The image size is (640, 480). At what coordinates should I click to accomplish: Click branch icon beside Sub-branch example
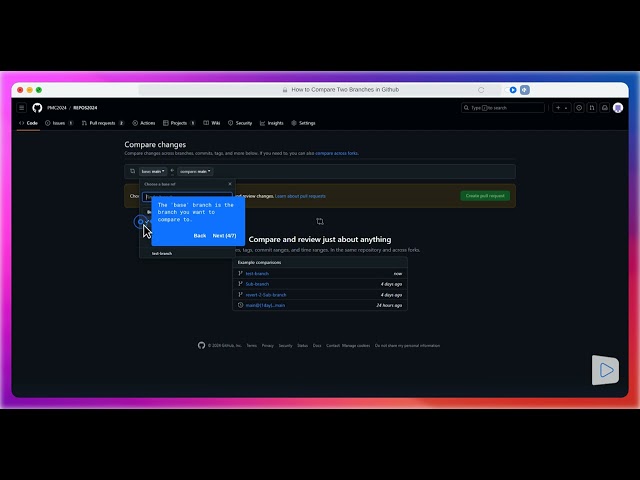(x=240, y=284)
